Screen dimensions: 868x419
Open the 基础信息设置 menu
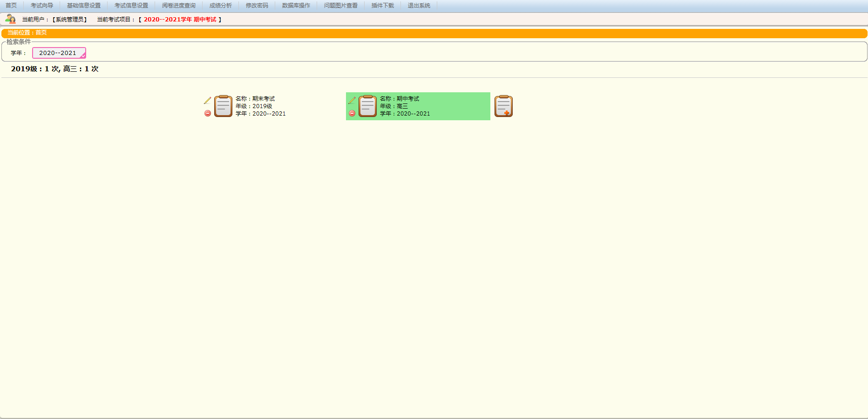tap(84, 6)
